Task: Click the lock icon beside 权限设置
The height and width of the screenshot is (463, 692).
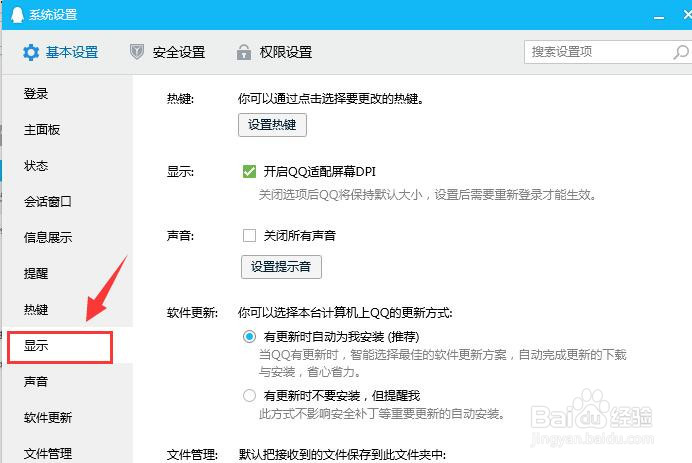Action: 244,52
